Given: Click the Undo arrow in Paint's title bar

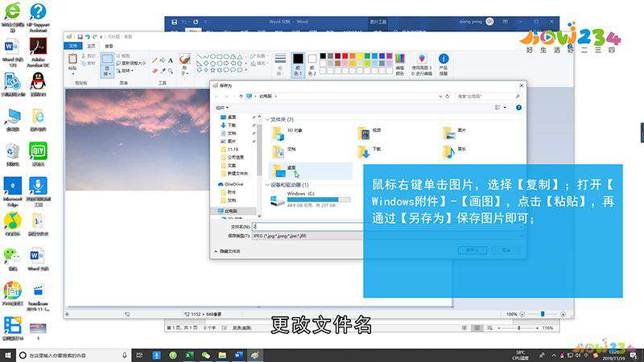Looking at the screenshot, I should 88,37.
